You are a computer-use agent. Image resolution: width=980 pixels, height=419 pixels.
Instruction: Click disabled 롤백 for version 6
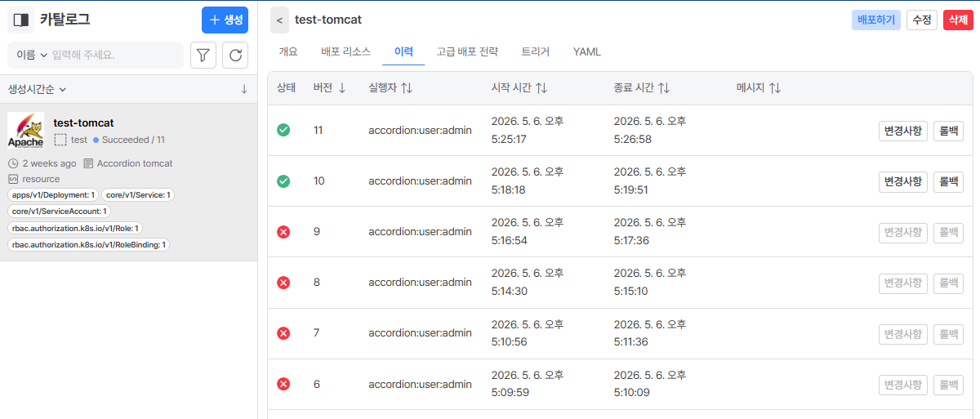tap(948, 384)
